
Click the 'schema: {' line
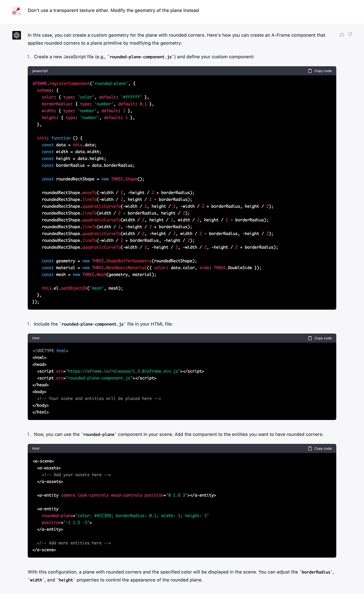tap(48, 90)
